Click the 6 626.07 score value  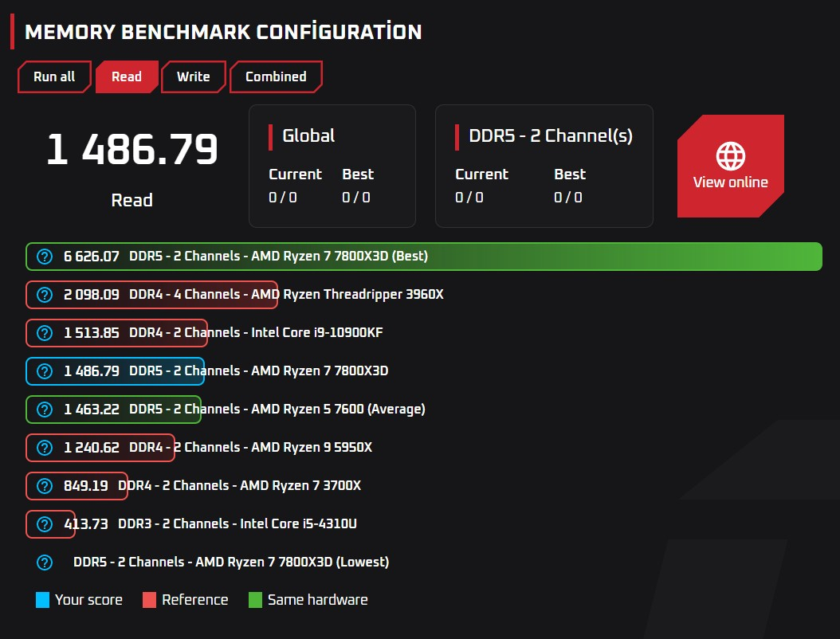click(92, 257)
